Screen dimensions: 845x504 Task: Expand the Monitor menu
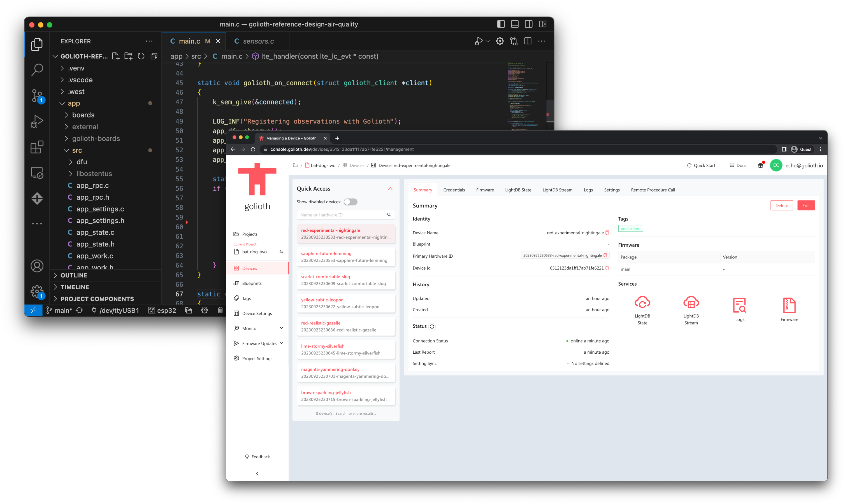[x=281, y=328]
